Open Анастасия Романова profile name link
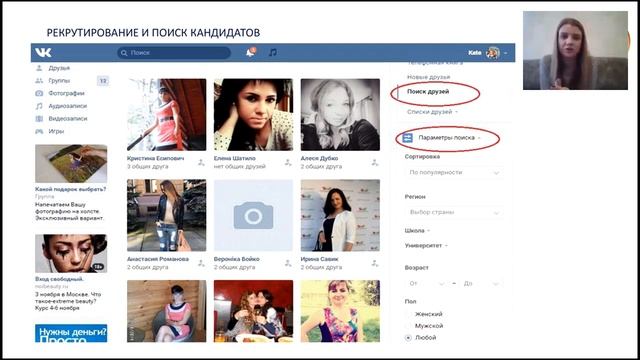Image resolution: width=640 pixels, height=360 pixels. coord(158,259)
